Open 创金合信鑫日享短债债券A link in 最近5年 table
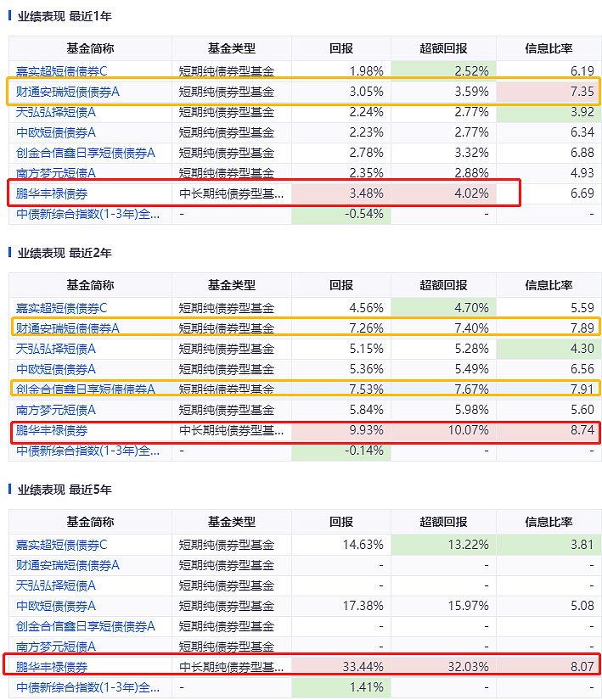 pyautogui.click(x=86, y=627)
